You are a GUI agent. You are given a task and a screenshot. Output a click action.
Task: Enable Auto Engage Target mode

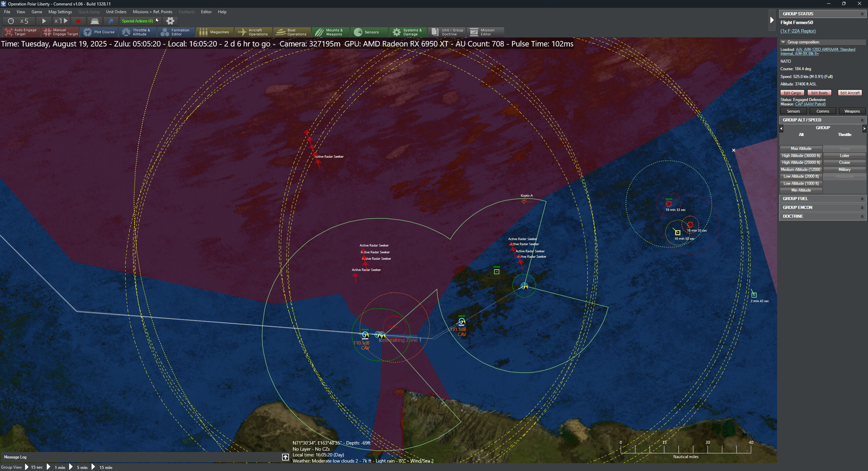(21, 32)
